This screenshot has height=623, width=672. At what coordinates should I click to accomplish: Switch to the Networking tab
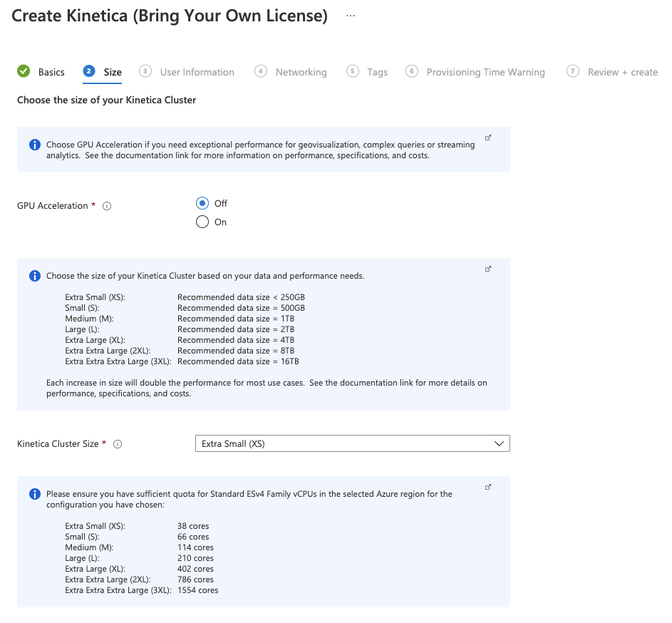point(301,72)
